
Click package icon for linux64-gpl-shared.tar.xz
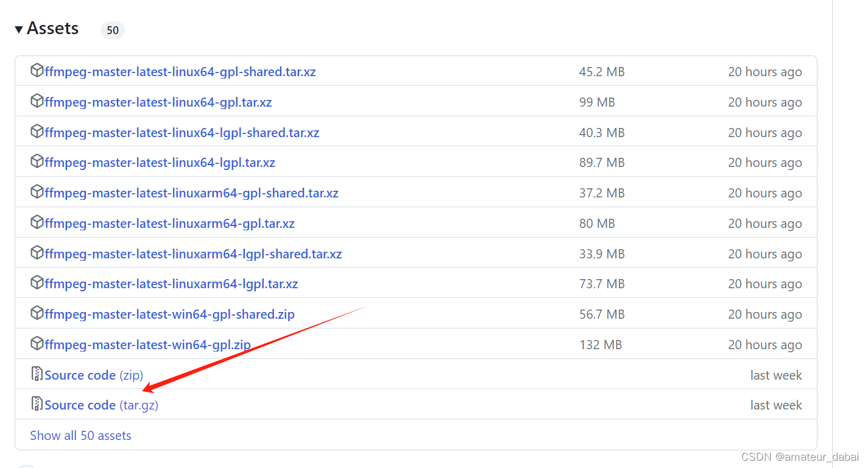point(37,71)
